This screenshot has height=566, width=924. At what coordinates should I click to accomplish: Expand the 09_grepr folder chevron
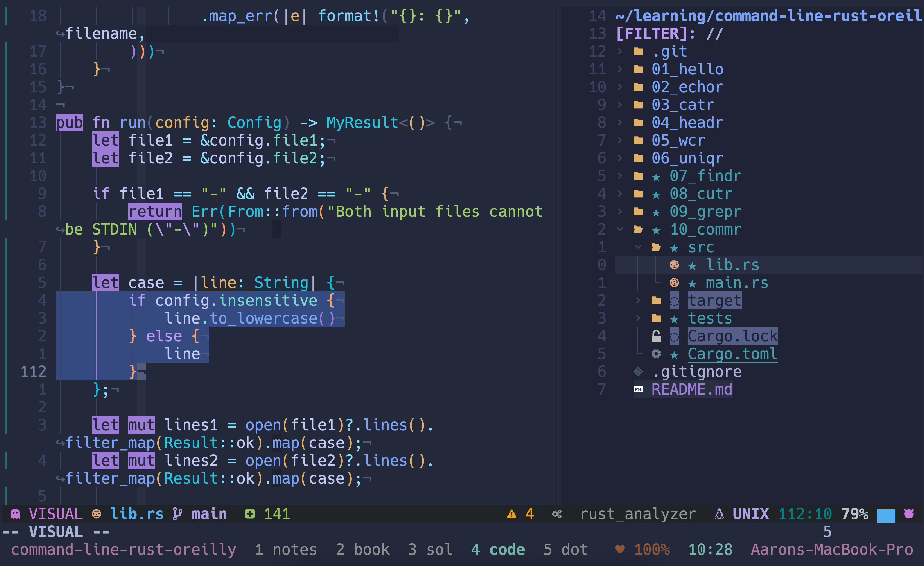coord(620,211)
